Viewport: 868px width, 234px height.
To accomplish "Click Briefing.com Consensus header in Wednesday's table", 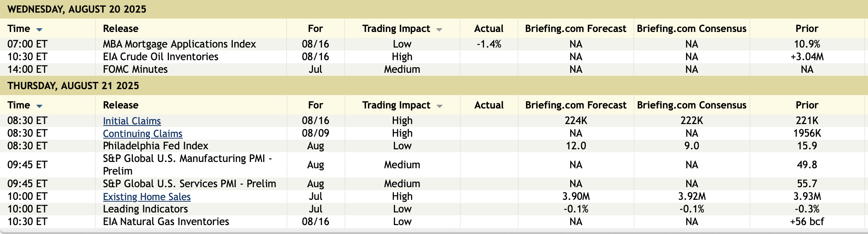I will click(691, 29).
